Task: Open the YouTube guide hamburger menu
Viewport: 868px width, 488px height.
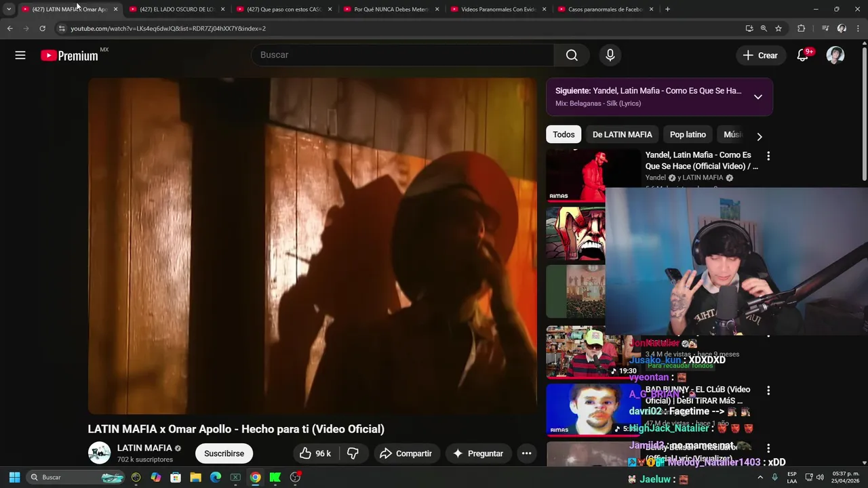Action: point(20,56)
